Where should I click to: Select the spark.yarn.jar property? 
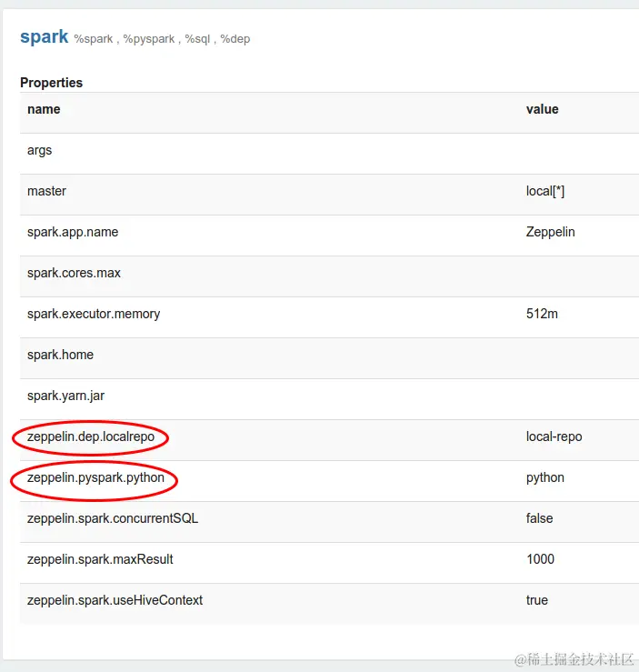coord(66,396)
